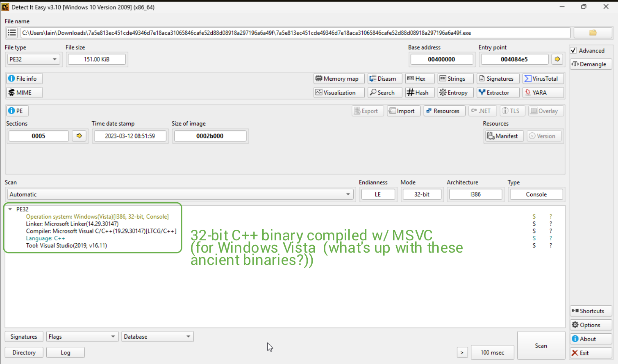This screenshot has width=618, height=364.
Task: Click the entry point arrow button
Action: 557,59
